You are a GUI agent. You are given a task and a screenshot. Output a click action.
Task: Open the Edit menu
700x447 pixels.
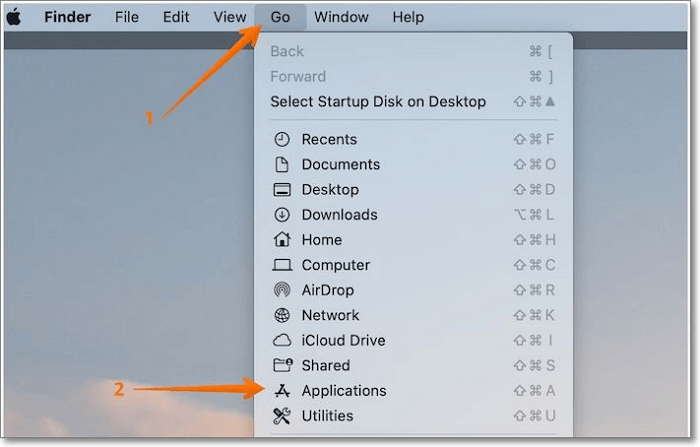click(x=176, y=17)
